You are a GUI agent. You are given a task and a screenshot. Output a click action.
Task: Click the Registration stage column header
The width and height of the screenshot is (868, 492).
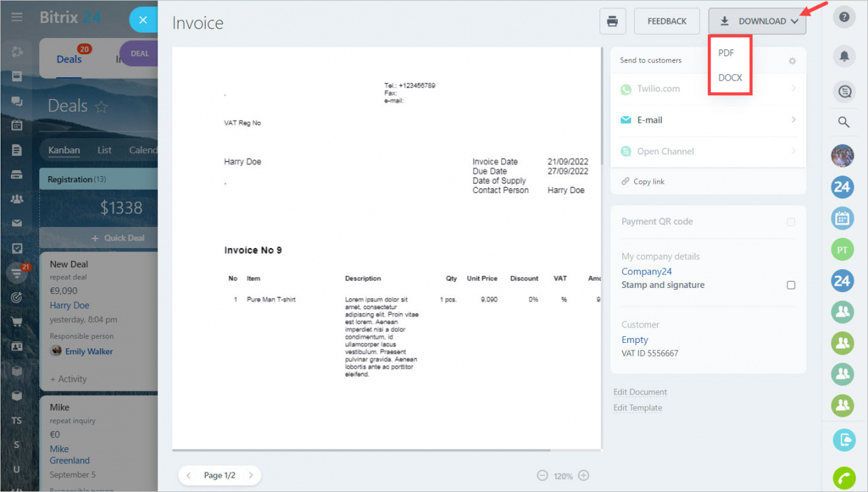[98, 180]
